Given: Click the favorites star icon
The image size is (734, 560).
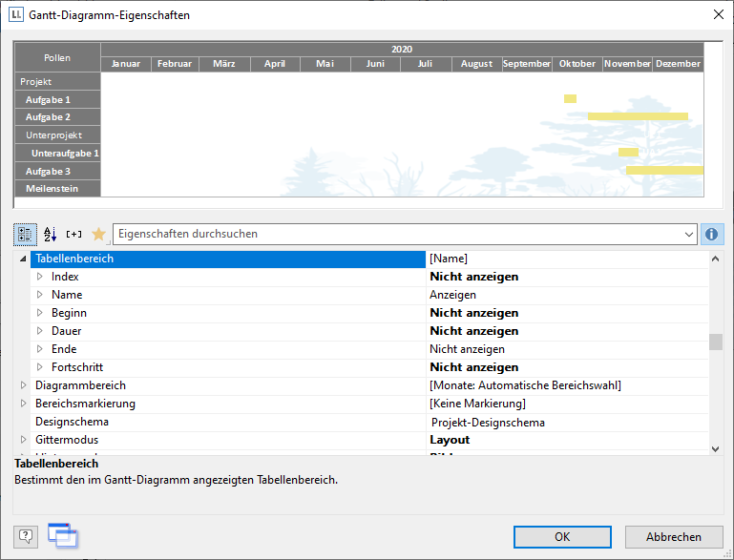Looking at the screenshot, I should (98, 234).
